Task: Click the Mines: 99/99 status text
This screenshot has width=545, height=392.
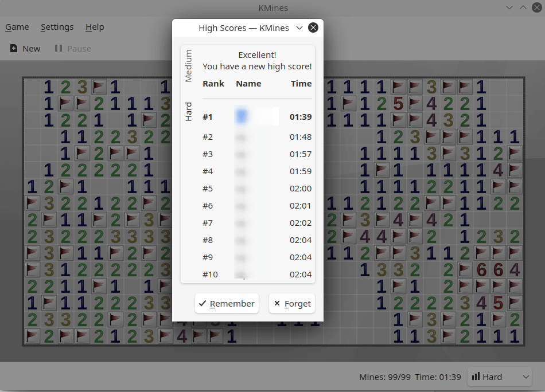Action: pos(385,377)
